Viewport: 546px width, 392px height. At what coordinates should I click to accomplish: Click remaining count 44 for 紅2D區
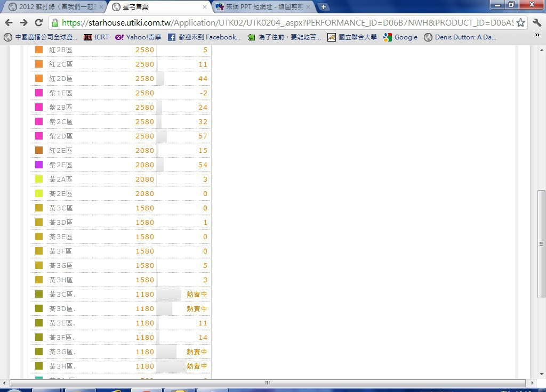pyautogui.click(x=203, y=79)
